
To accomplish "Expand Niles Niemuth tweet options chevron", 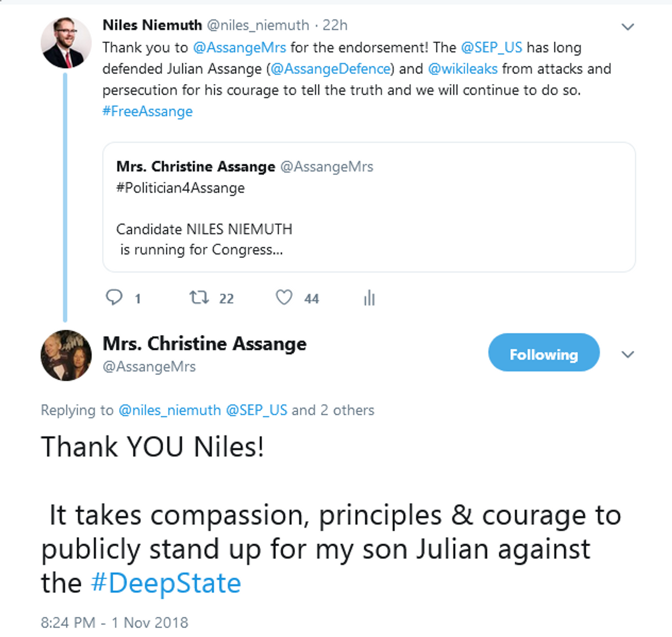I will point(628,27).
